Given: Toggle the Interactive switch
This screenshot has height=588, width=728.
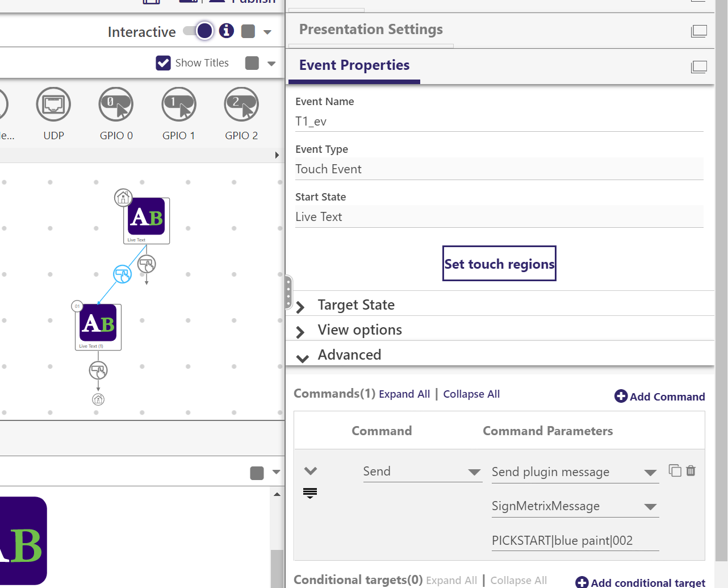Looking at the screenshot, I should click(x=198, y=31).
